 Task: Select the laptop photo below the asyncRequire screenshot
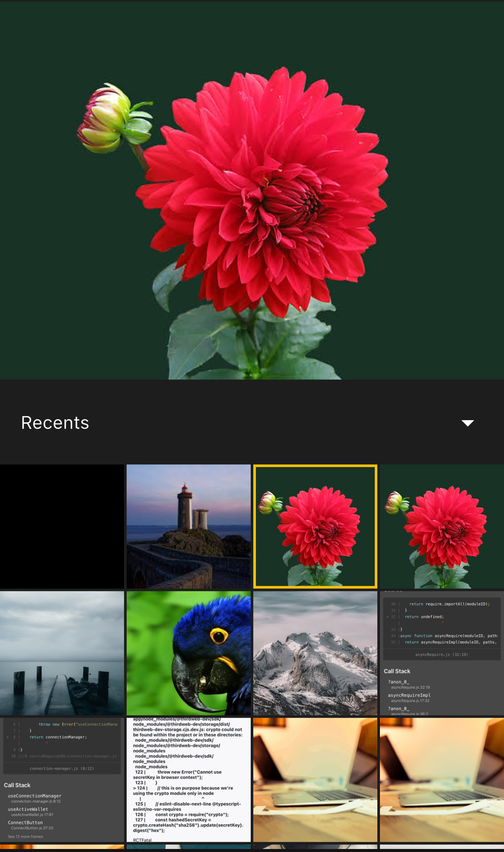point(442,780)
